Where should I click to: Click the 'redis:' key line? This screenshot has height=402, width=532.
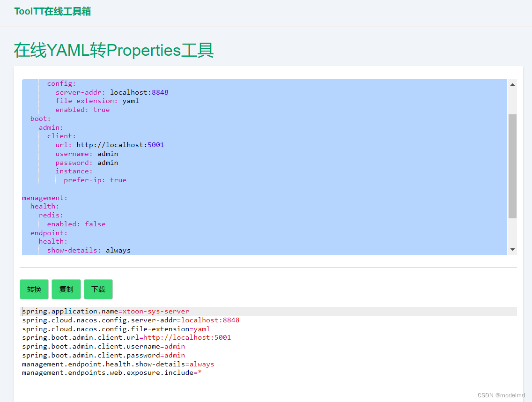click(x=51, y=215)
